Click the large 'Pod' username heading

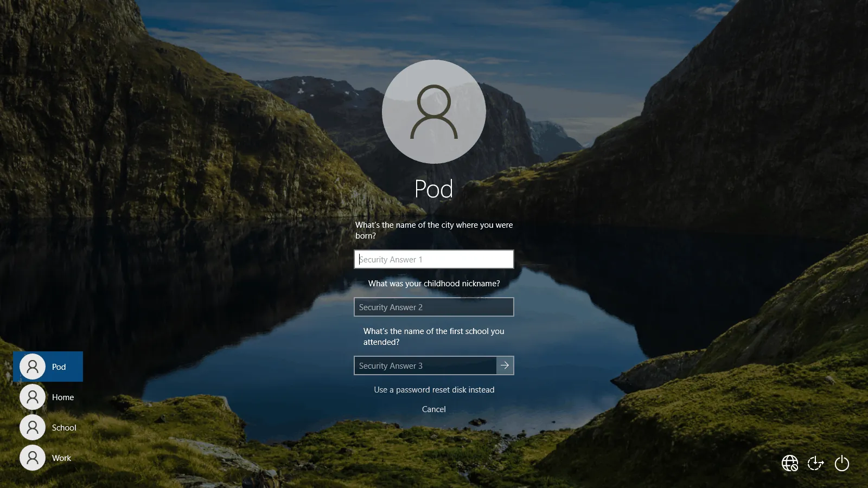(433, 189)
